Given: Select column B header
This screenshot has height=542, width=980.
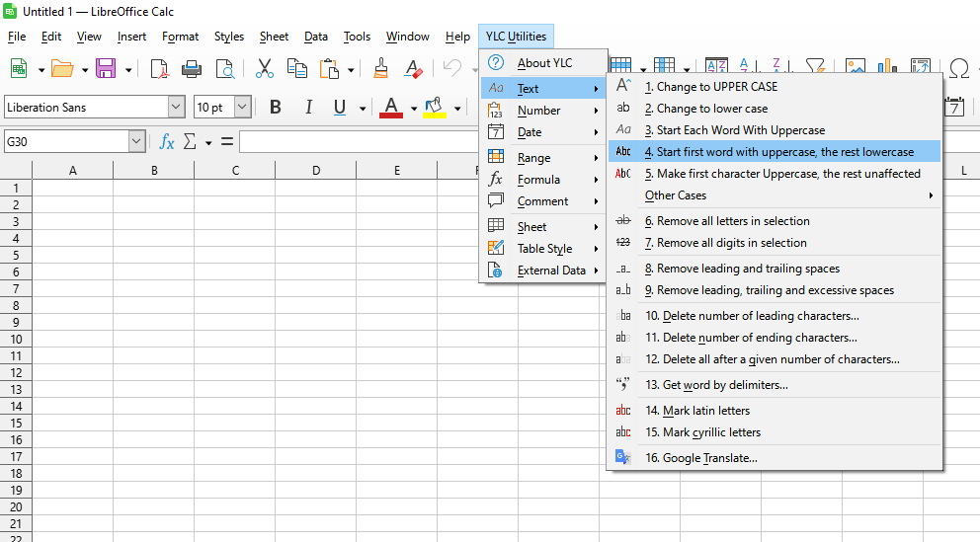Looking at the screenshot, I should 154,171.
